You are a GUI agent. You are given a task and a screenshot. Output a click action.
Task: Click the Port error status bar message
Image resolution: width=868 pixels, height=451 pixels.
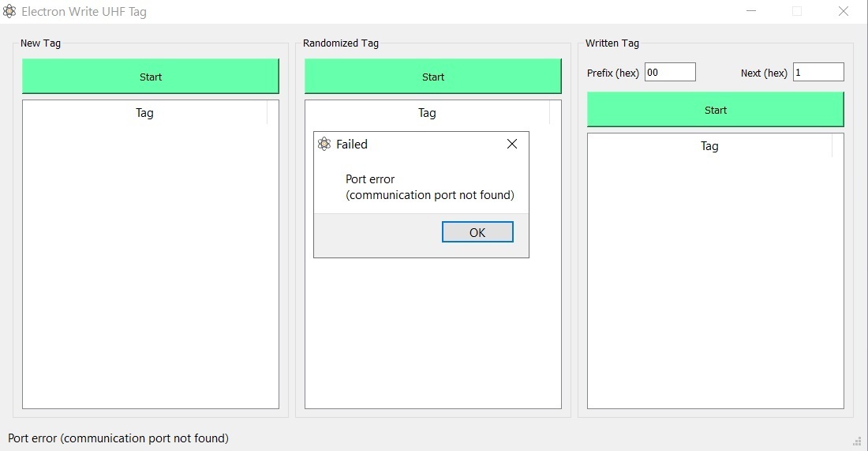pos(118,438)
